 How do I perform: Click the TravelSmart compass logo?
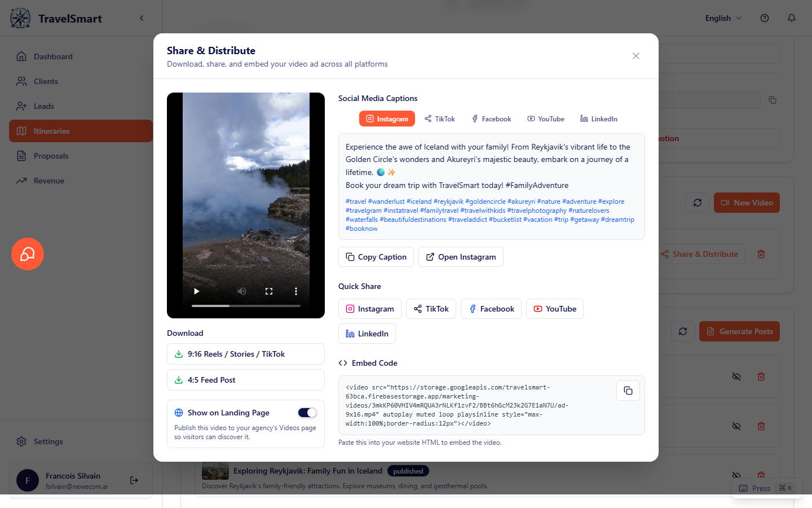20,18
